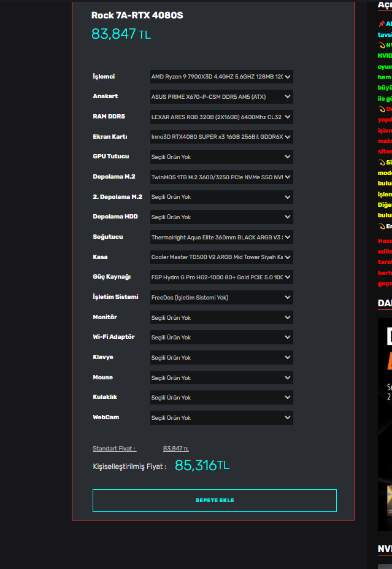The image size is (392, 569).
Task: Click the Kişiselleştirilmiş Fiyat label
Action: pos(129,466)
